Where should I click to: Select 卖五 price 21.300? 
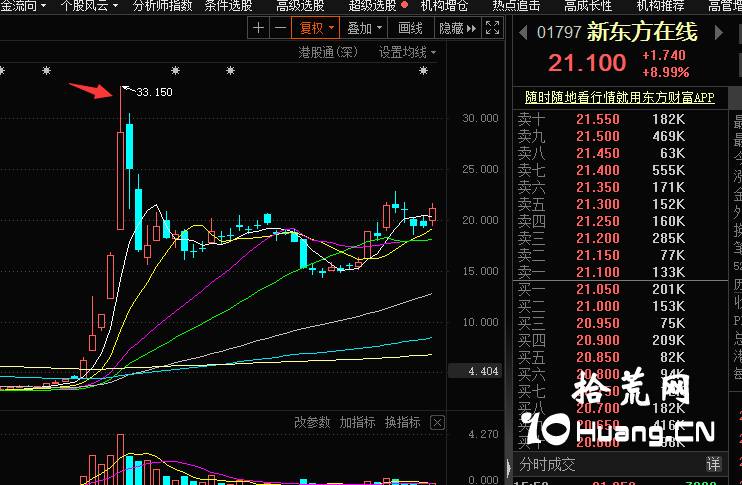click(x=598, y=204)
